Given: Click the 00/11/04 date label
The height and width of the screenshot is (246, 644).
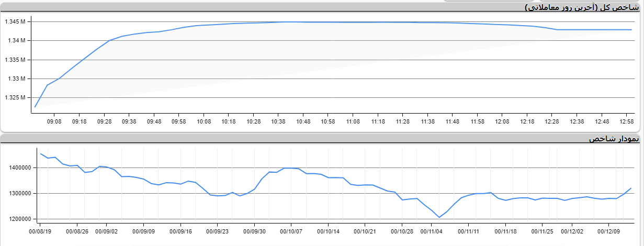Looking at the screenshot, I should click(432, 230).
